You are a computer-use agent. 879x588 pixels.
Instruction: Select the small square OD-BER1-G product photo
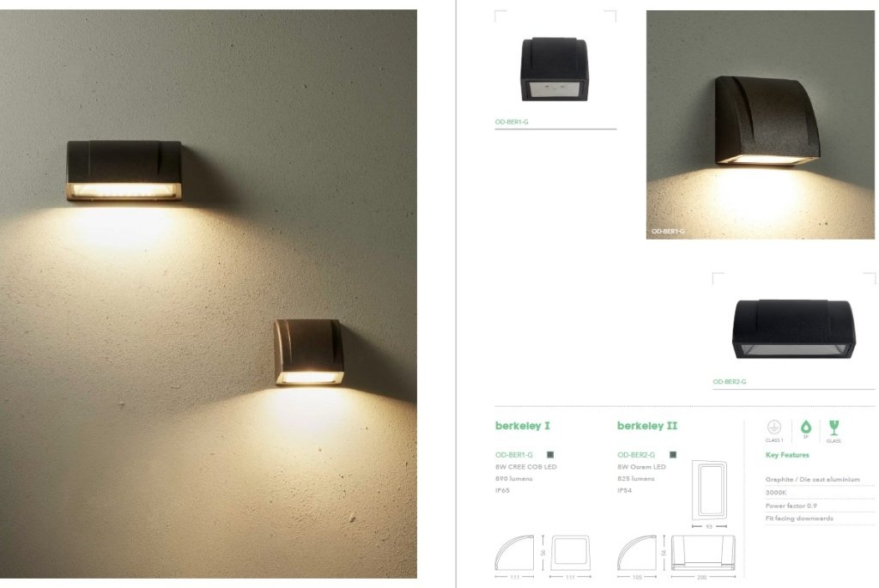(x=555, y=70)
